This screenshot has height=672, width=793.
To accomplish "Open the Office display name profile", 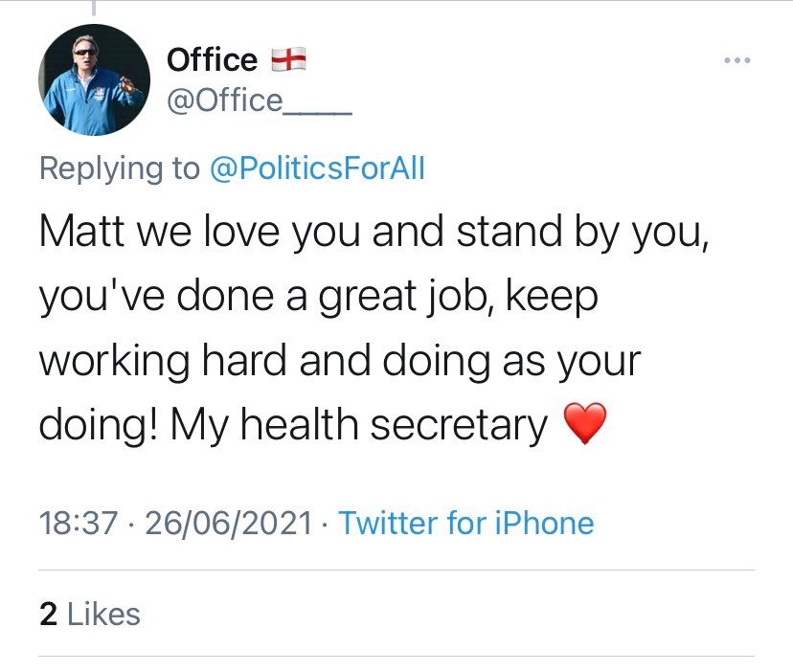I will [212, 60].
